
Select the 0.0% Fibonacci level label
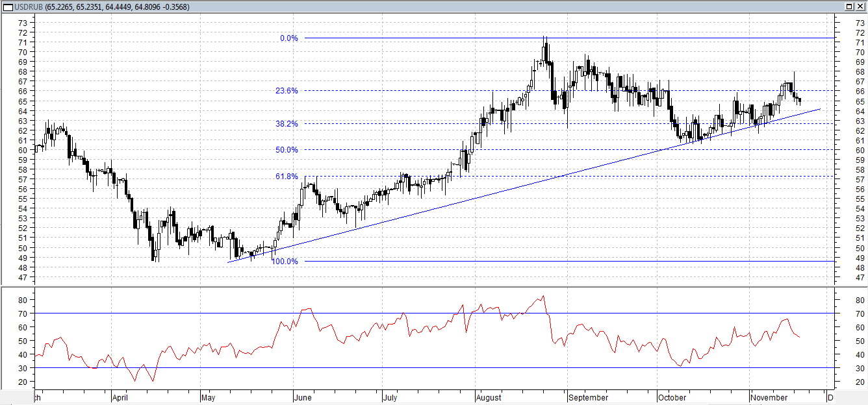tap(288, 38)
